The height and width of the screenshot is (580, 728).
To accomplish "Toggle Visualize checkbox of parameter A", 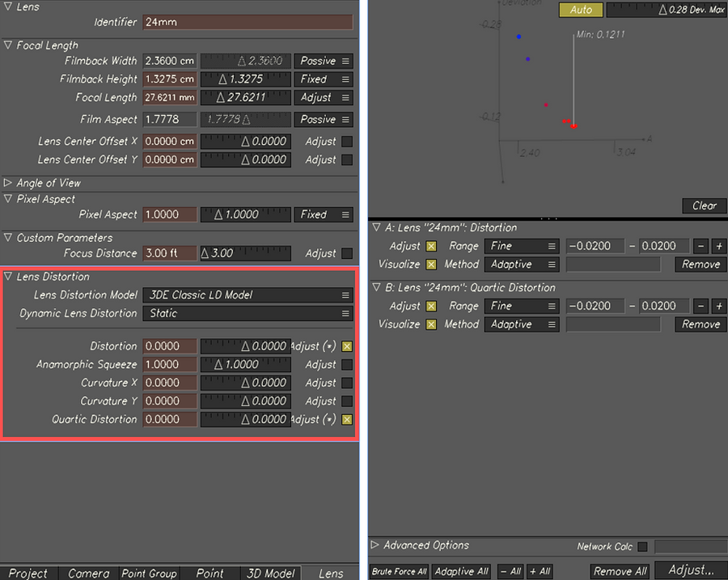I will point(431,265).
